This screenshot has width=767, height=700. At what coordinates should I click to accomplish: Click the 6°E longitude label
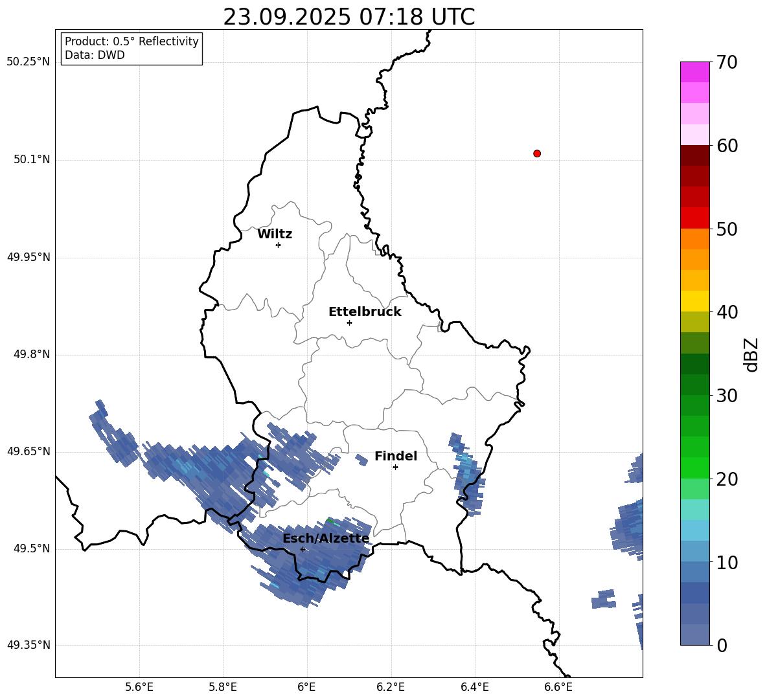click(306, 687)
